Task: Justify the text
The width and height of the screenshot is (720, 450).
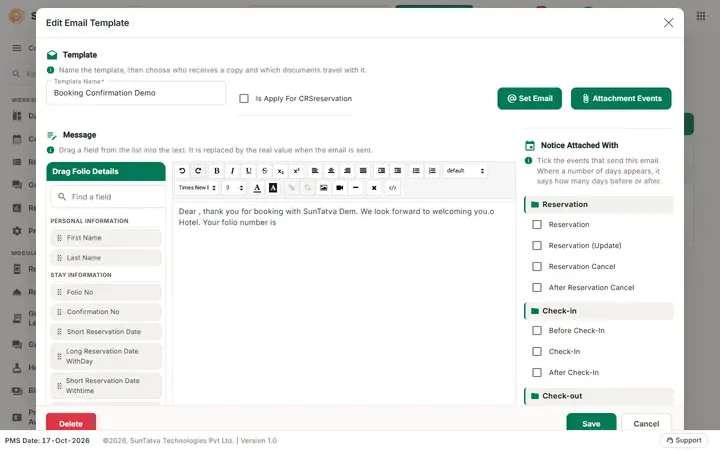Action: pos(363,171)
